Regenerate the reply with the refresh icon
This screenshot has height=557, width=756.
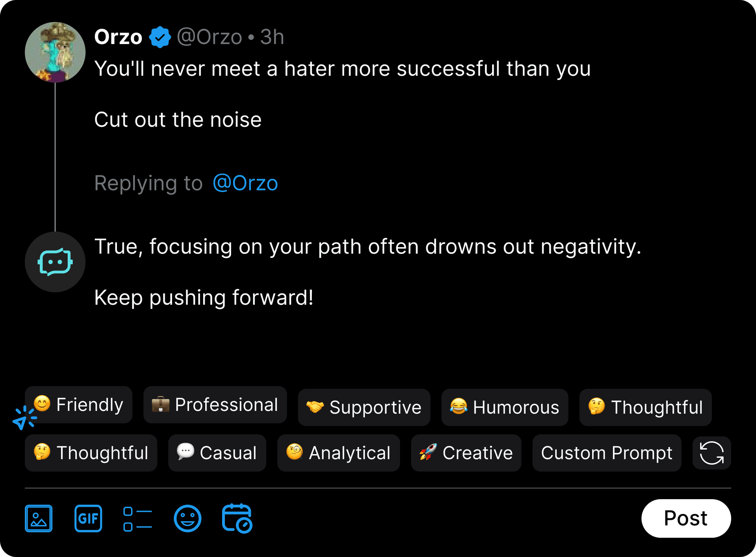point(712,453)
